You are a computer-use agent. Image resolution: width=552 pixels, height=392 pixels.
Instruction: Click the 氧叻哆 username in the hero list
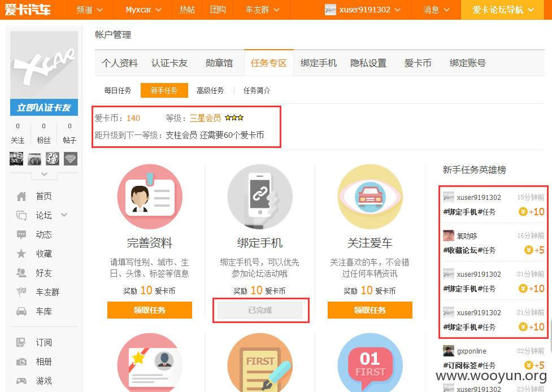[467, 236]
